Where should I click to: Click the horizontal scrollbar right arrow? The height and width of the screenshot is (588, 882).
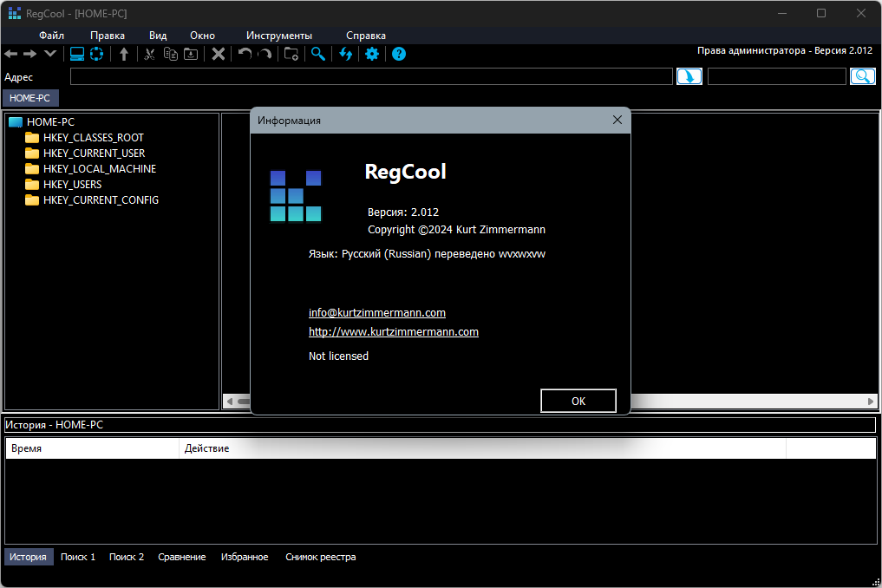pyautogui.click(x=870, y=402)
